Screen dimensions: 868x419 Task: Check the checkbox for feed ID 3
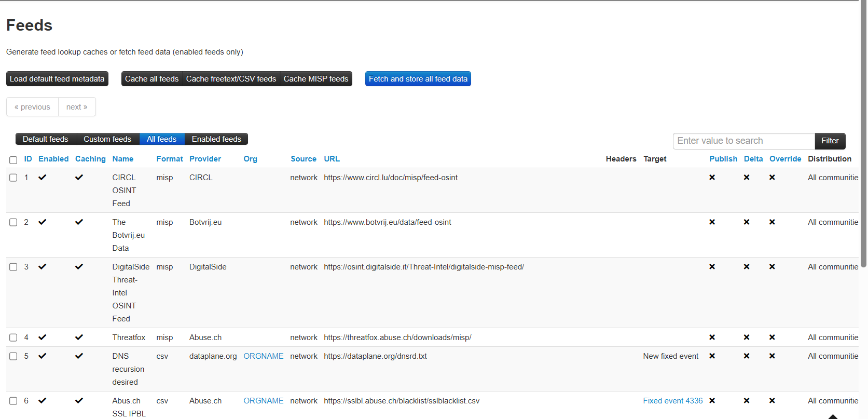coord(13,267)
